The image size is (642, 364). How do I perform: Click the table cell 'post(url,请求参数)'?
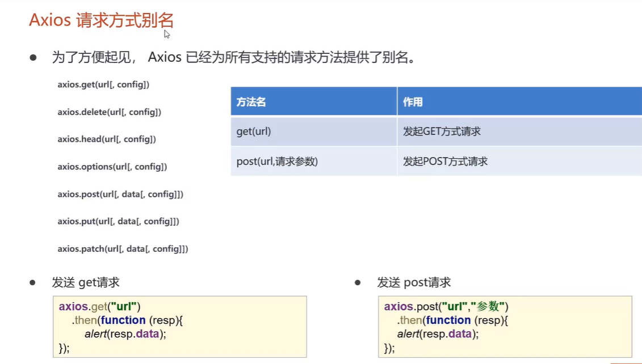[x=314, y=162]
